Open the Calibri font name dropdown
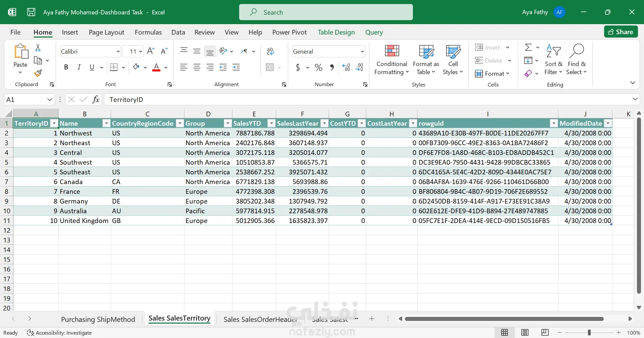 coord(118,52)
